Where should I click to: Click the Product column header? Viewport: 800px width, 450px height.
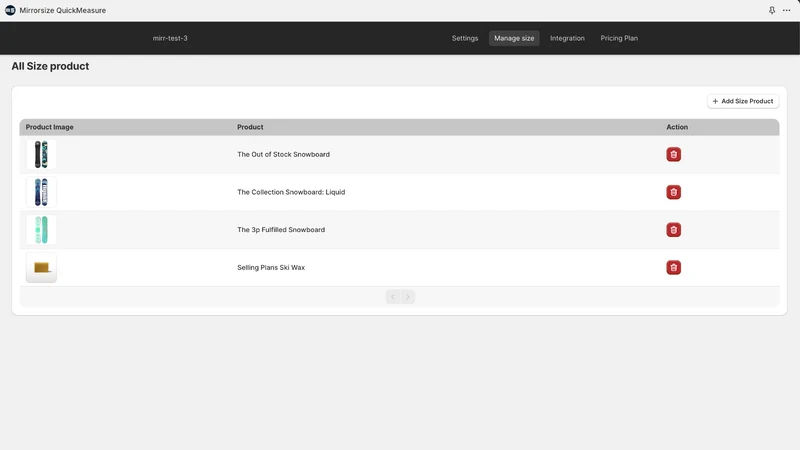coord(250,127)
